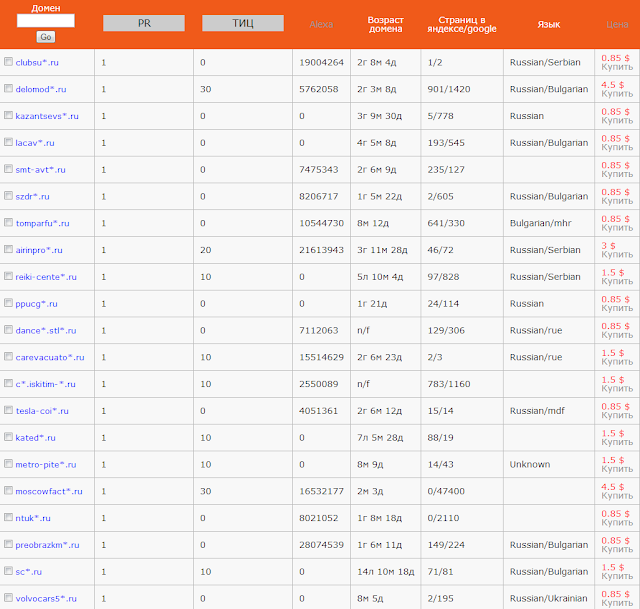Viewport: 640px width, 609px height.
Task: Open the reiki-cente*.ru domain link
Action: click(x=46, y=277)
